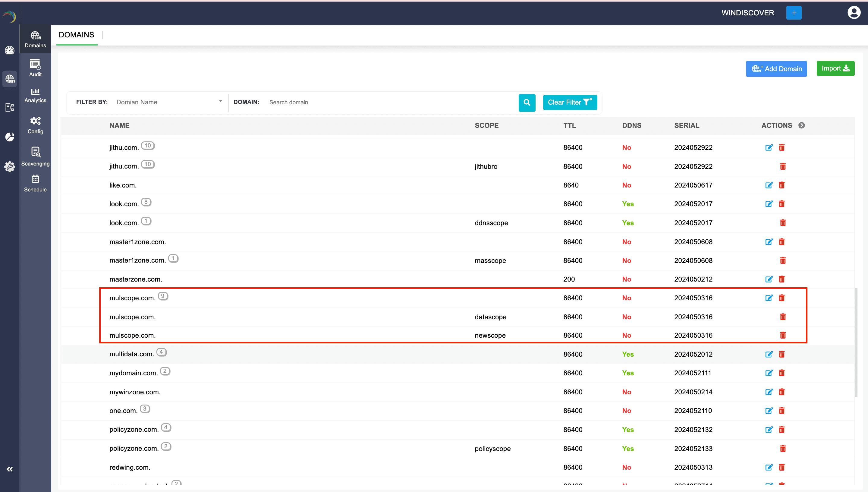Expand the mulscope.com. count badge 9
The width and height of the screenshot is (868, 492).
163,296
